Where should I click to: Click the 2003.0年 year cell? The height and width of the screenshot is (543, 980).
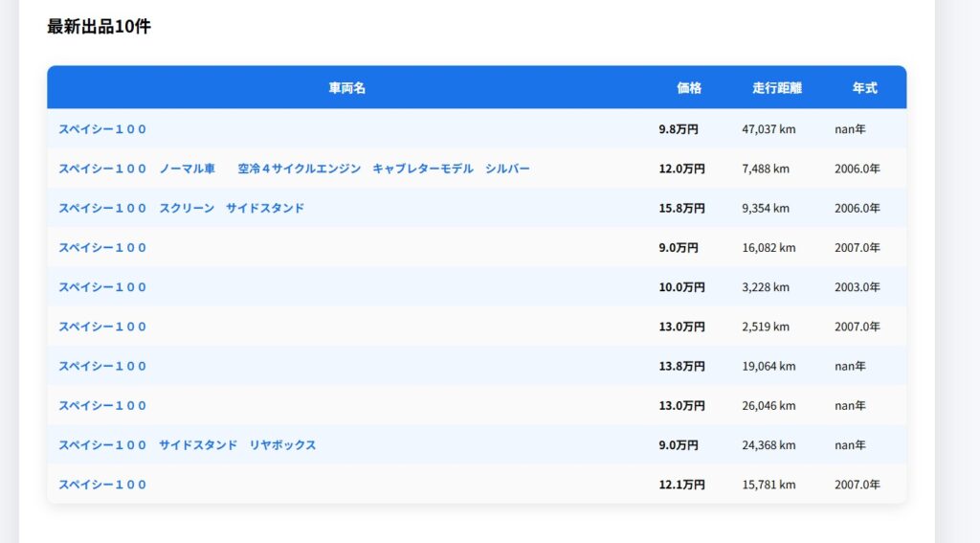[857, 287]
